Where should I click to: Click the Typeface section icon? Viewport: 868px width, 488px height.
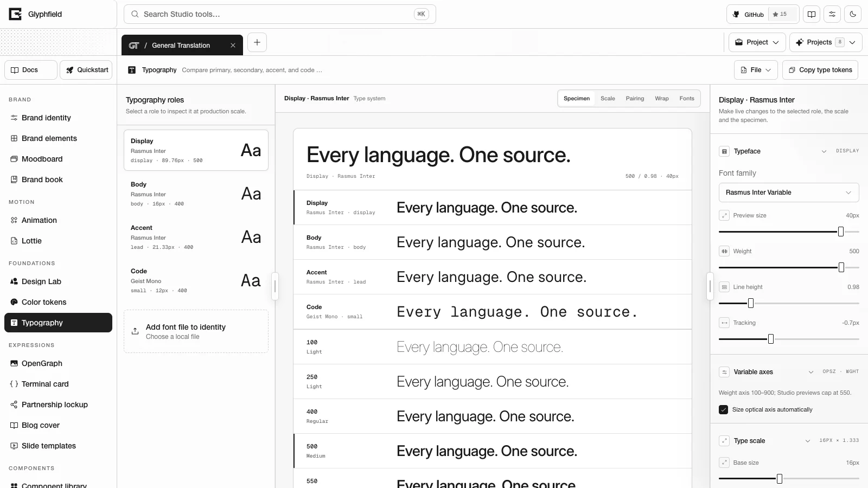(x=724, y=151)
